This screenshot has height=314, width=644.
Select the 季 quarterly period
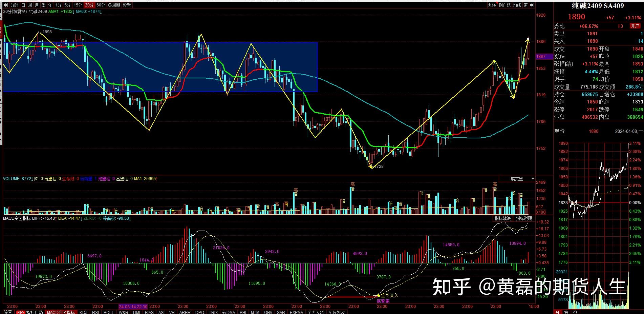click(x=44, y=5)
